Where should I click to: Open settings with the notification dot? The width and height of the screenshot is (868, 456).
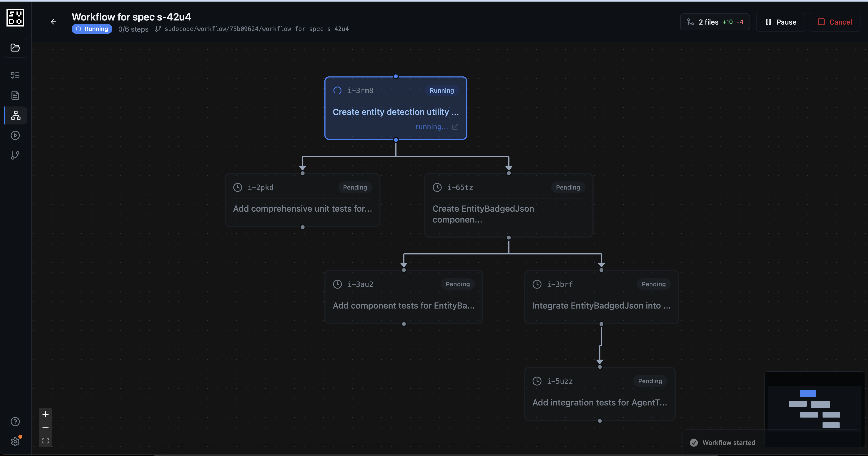(x=15, y=441)
